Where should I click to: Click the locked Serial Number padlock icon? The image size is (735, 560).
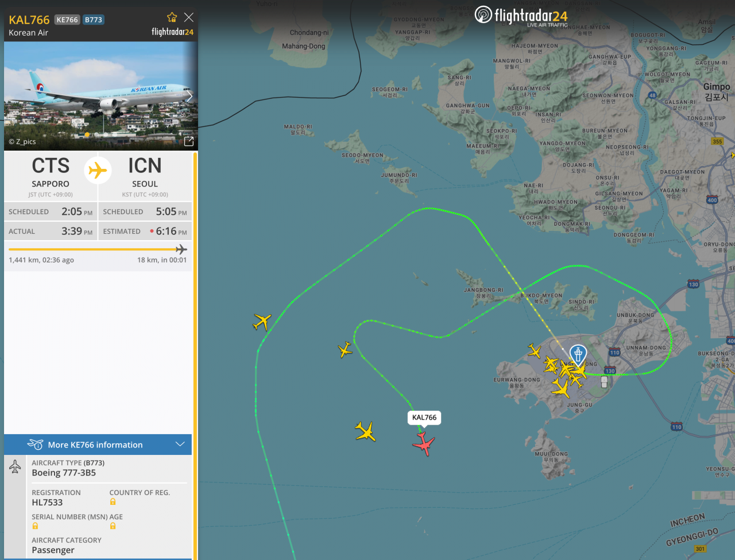click(x=35, y=526)
